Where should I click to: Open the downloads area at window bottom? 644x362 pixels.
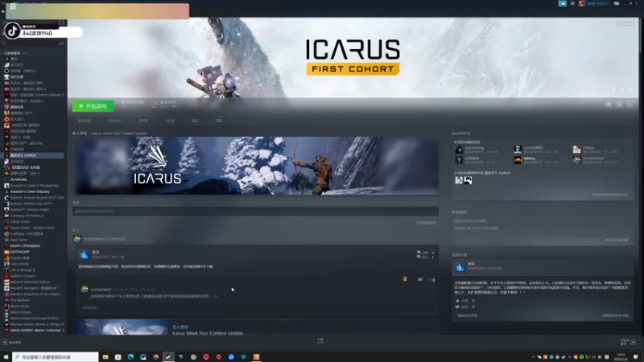320,340
